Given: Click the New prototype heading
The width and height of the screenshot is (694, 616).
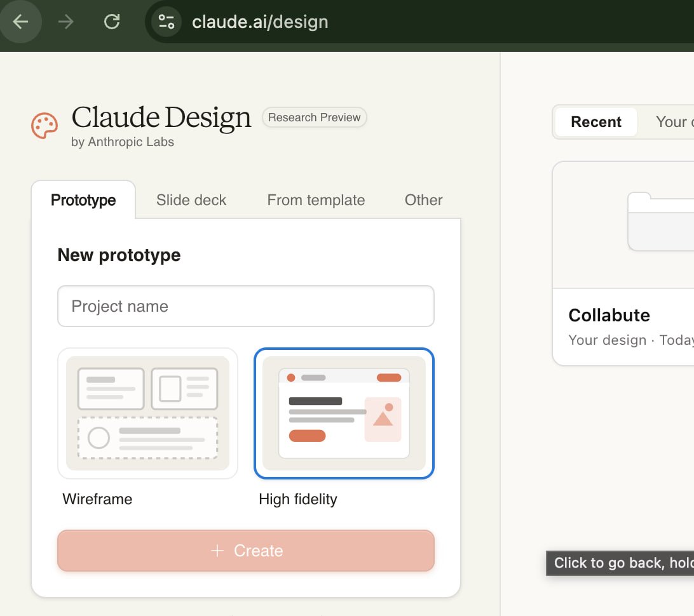Looking at the screenshot, I should (x=119, y=255).
